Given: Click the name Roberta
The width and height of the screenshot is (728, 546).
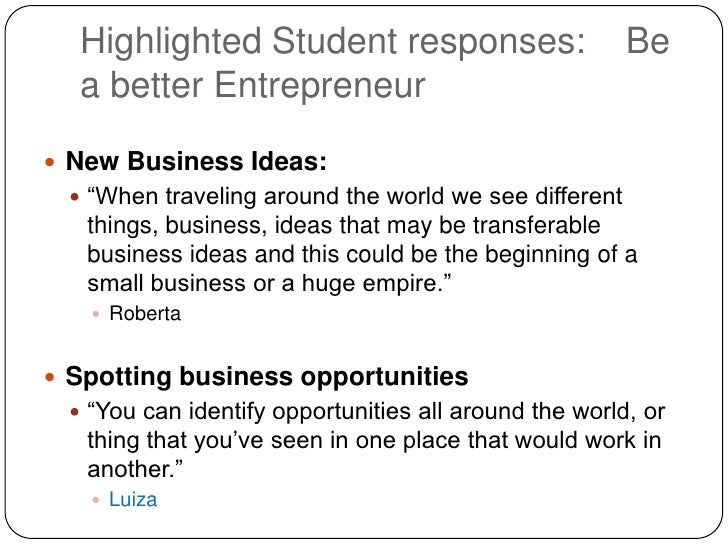Looking at the screenshot, I should (x=145, y=313).
